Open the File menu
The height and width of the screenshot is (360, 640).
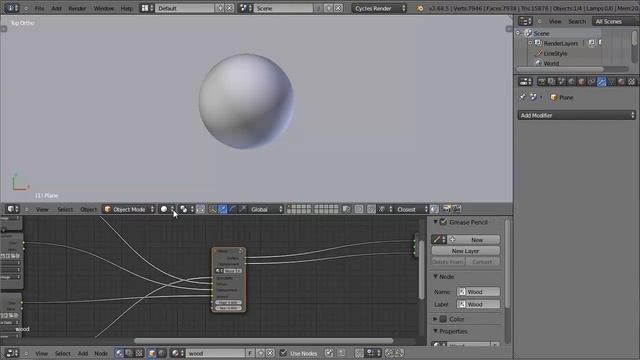pos(40,8)
